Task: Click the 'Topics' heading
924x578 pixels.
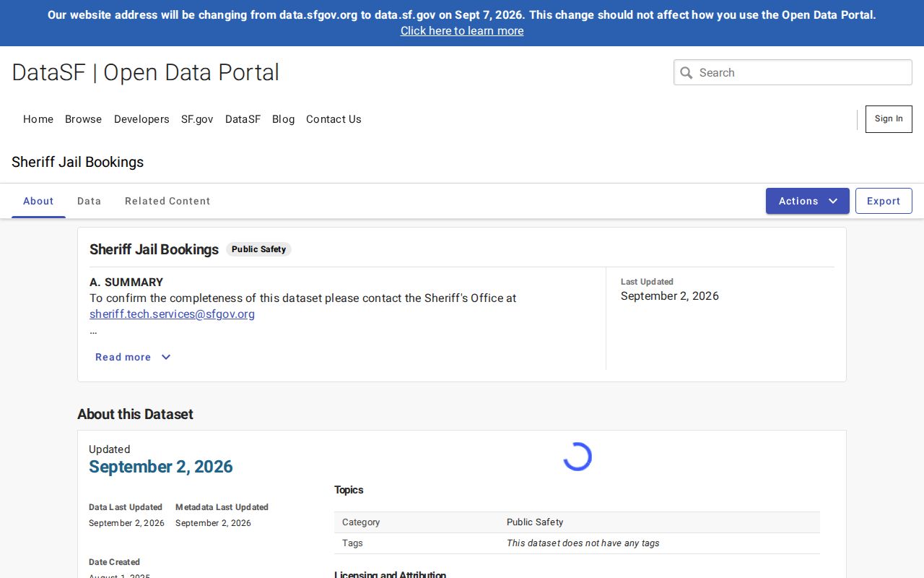Action: (349, 490)
